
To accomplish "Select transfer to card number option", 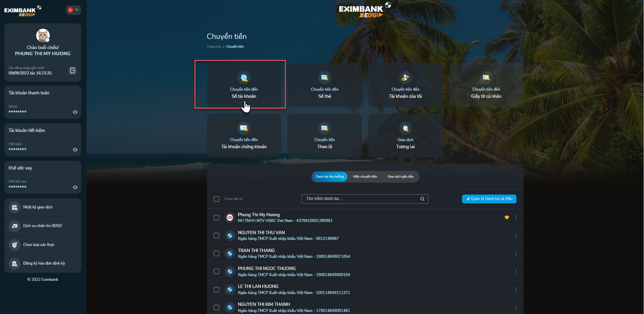I will [324, 85].
